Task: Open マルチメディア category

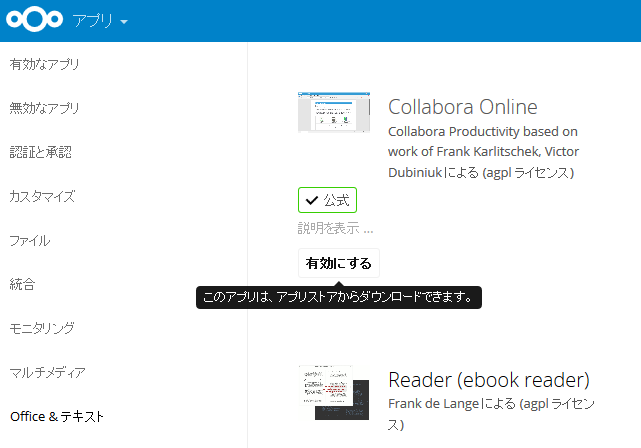Action: [x=47, y=372]
